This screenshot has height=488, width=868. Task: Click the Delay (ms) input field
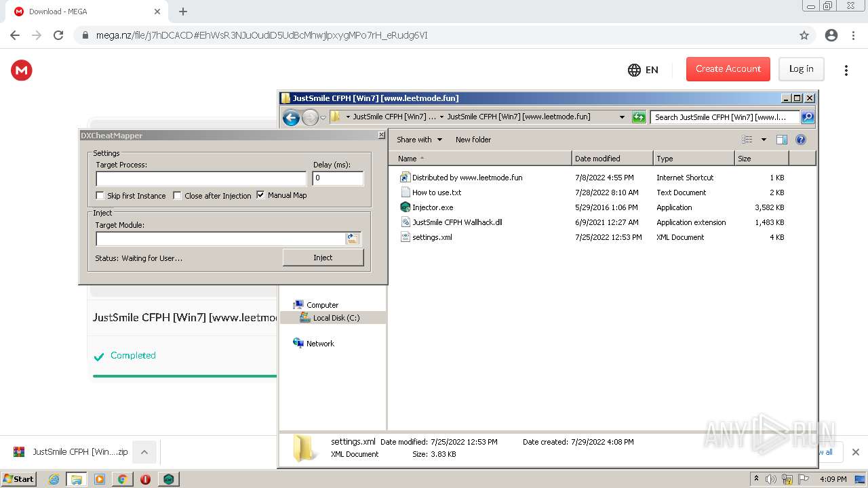click(x=338, y=178)
